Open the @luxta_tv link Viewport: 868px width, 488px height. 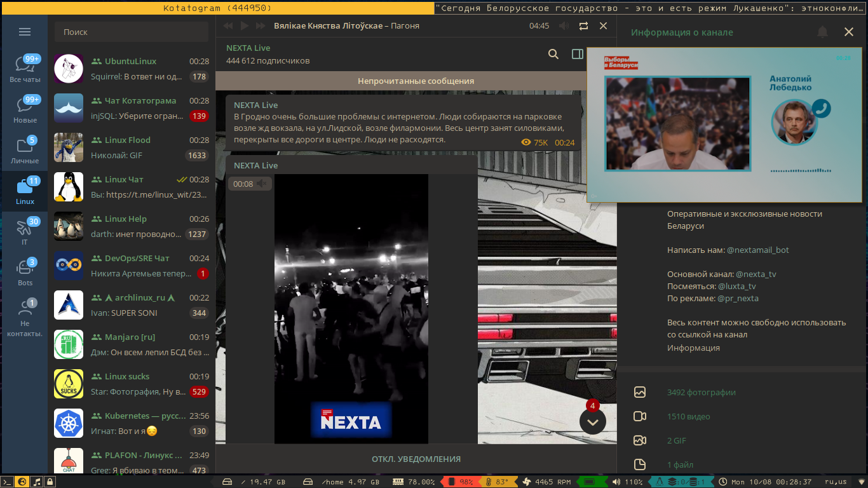coord(737,287)
